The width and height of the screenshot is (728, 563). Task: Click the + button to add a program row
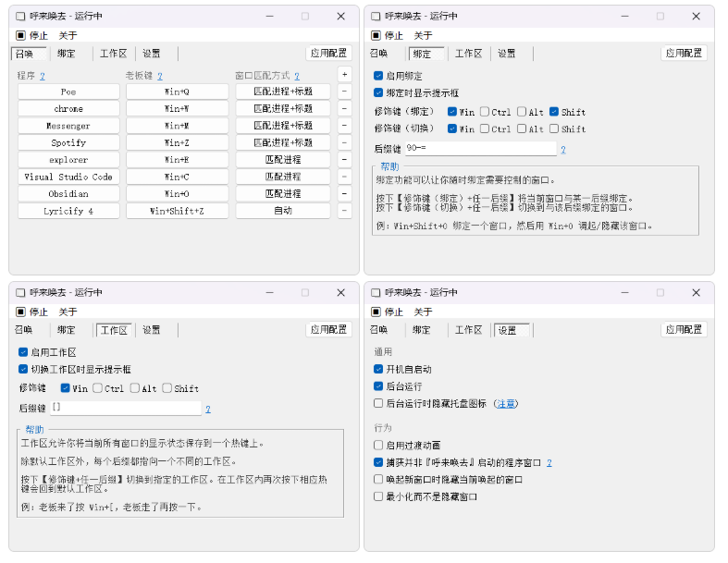344,75
